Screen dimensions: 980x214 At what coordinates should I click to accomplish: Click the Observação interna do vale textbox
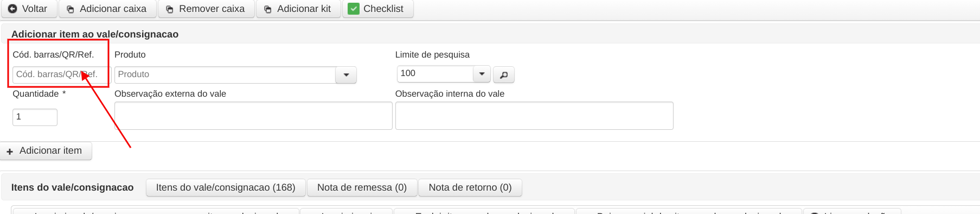point(534,116)
